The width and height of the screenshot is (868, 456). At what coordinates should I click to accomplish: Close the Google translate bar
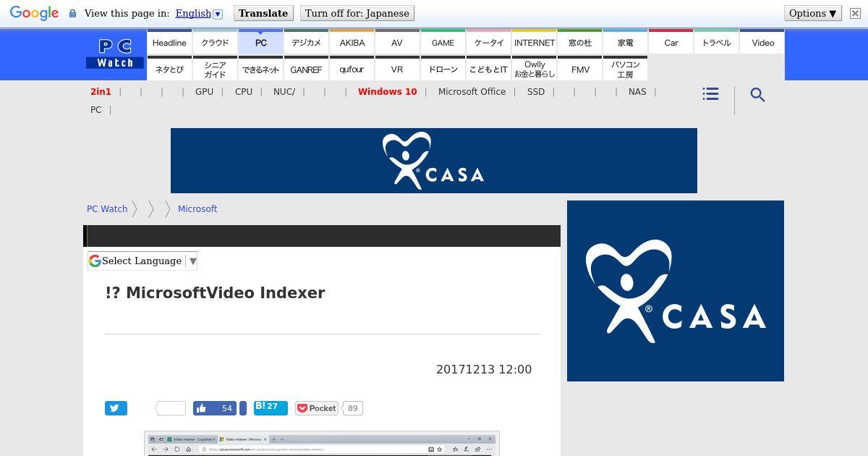coord(855,13)
